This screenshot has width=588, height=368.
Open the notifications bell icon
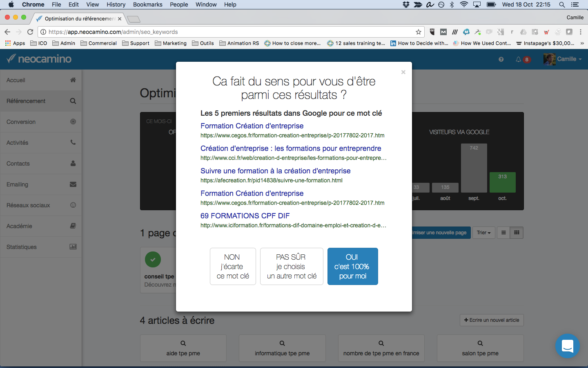click(518, 59)
